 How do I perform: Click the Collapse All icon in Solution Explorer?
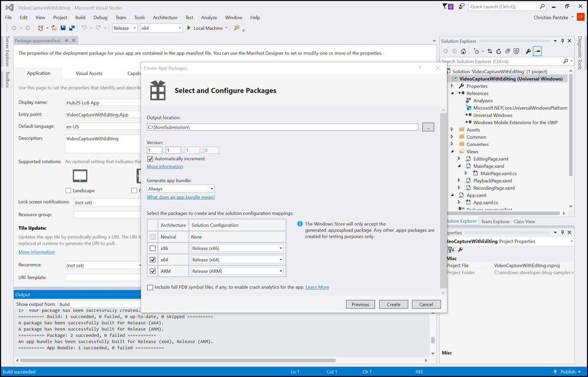[x=507, y=51]
